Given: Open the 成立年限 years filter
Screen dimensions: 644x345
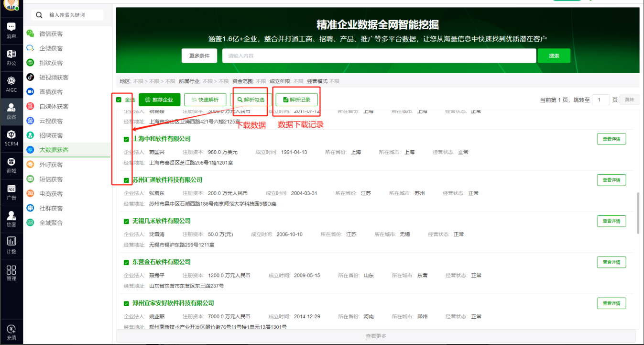Looking at the screenshot, I should 286,81.
